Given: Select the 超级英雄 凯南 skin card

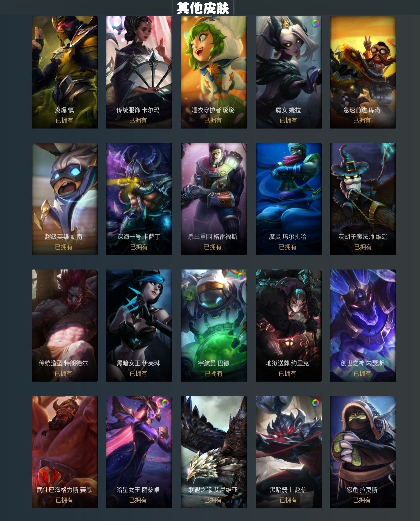Looking at the screenshot, I should [x=65, y=199].
